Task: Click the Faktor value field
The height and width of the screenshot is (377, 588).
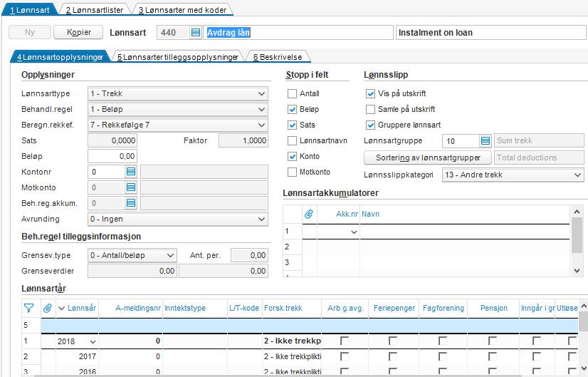Action: (x=243, y=140)
